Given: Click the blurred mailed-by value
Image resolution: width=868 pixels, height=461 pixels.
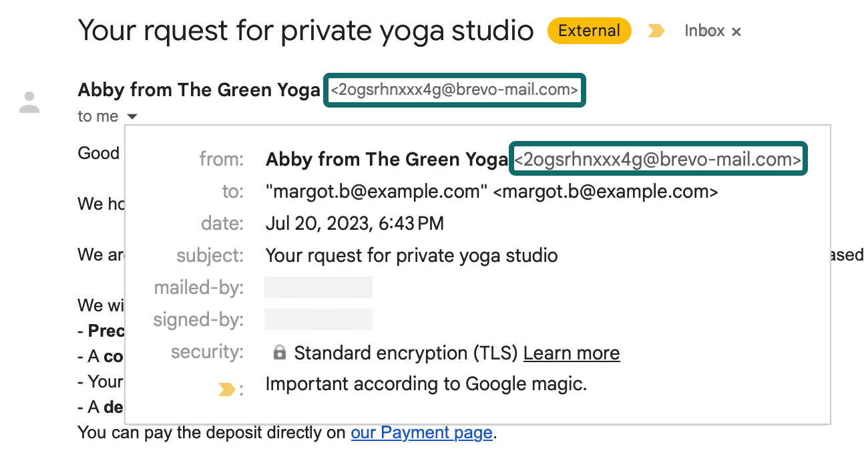Looking at the screenshot, I should (x=318, y=287).
